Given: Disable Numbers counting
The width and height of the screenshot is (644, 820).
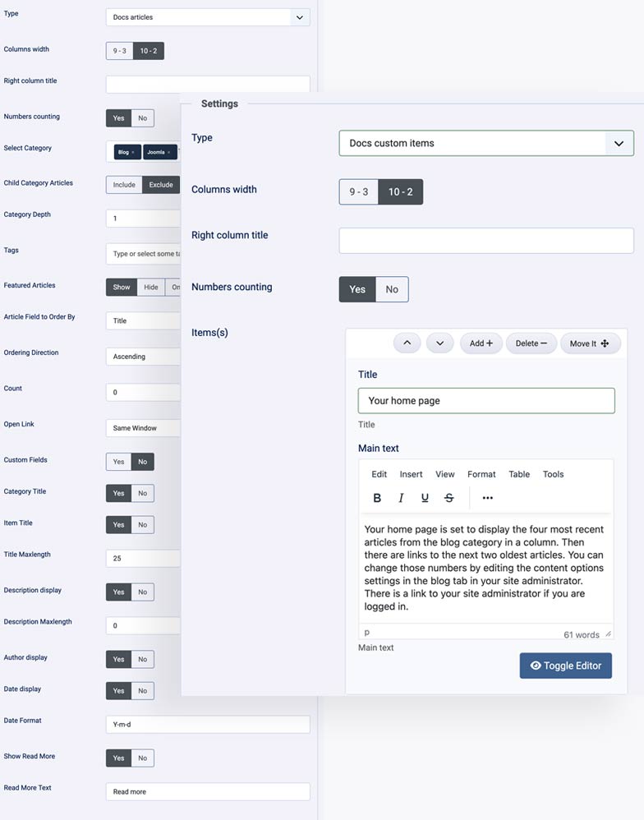Looking at the screenshot, I should tap(391, 289).
